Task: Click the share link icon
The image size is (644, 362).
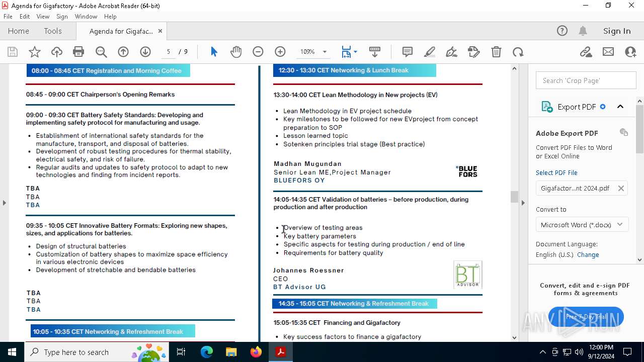Action: point(586,52)
